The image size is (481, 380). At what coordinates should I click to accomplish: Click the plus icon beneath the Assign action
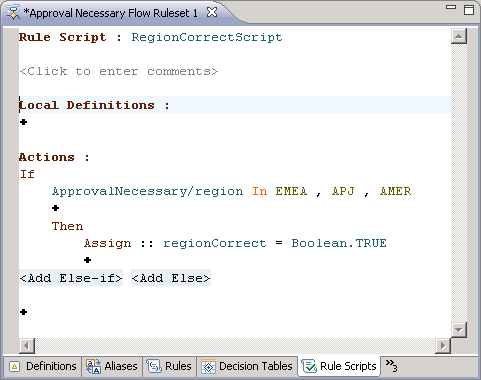click(87, 260)
